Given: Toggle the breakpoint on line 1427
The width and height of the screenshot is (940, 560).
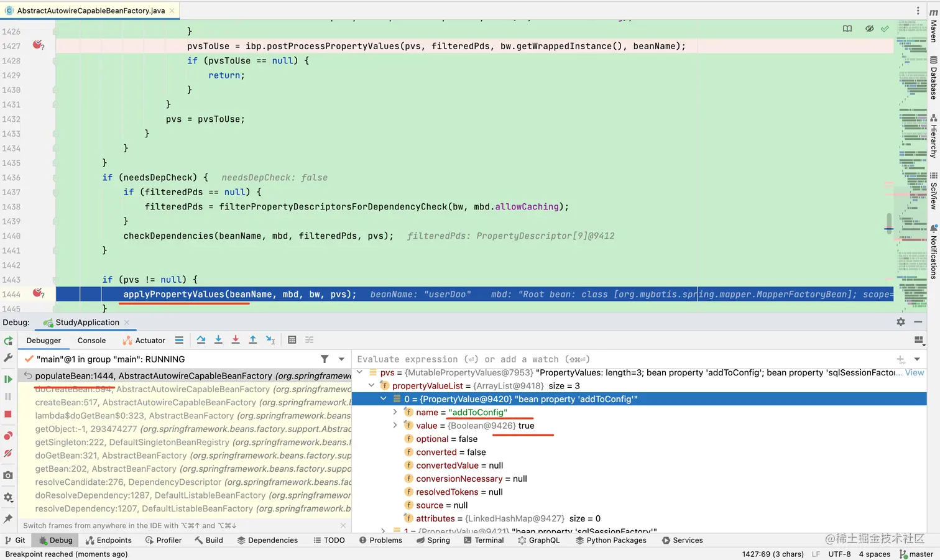Looking at the screenshot, I should click(39, 45).
